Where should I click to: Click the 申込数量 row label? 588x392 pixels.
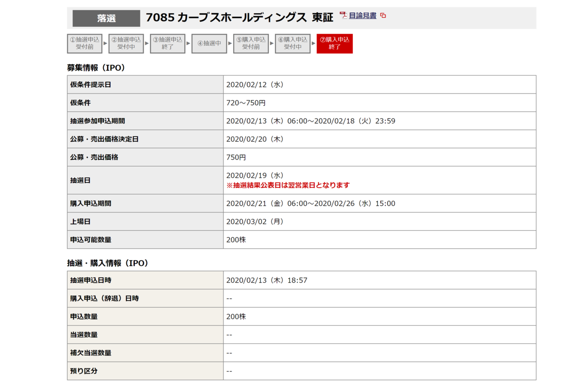click(84, 317)
